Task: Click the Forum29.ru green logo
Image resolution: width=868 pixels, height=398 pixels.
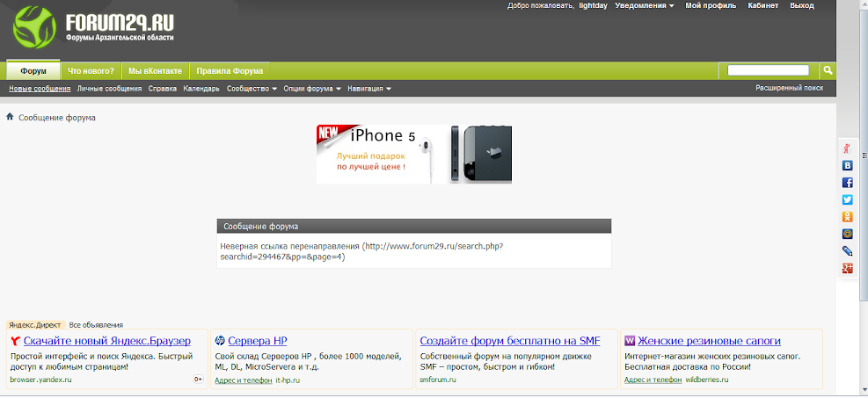Action: click(x=33, y=27)
